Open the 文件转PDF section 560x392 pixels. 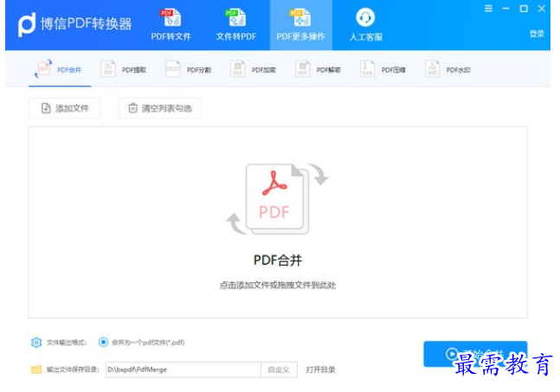(236, 24)
